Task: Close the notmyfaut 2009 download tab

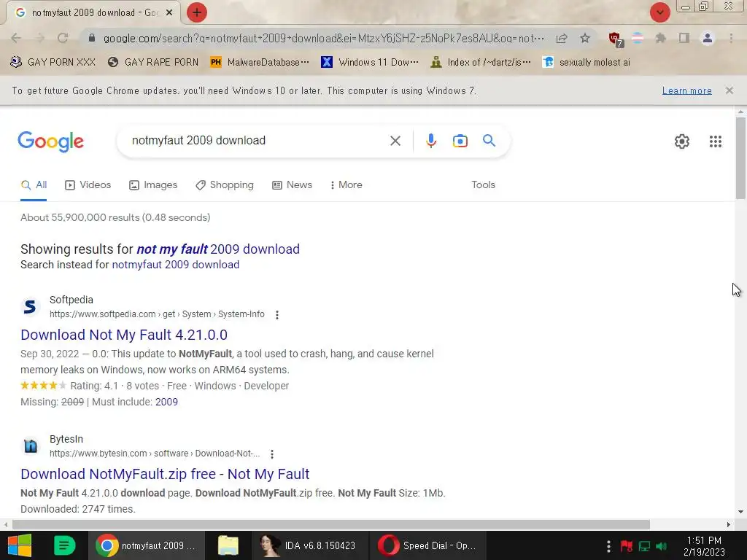Action: [x=169, y=13]
